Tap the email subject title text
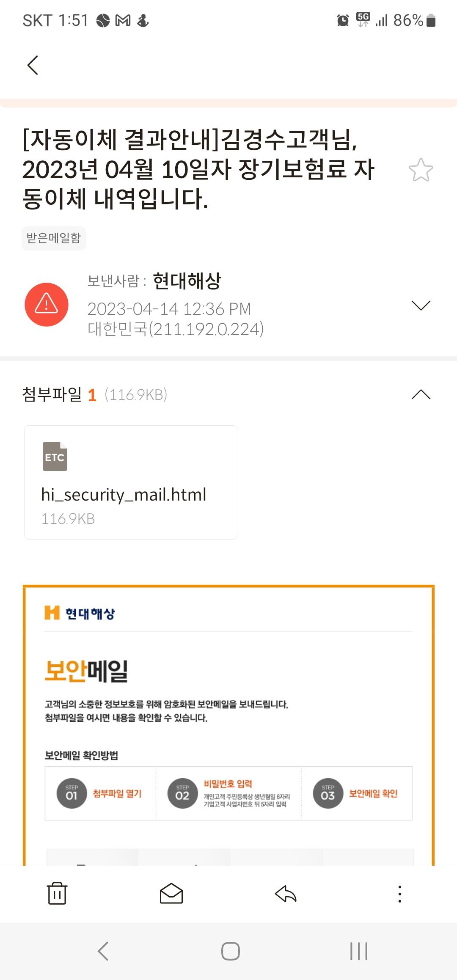 tap(199, 169)
